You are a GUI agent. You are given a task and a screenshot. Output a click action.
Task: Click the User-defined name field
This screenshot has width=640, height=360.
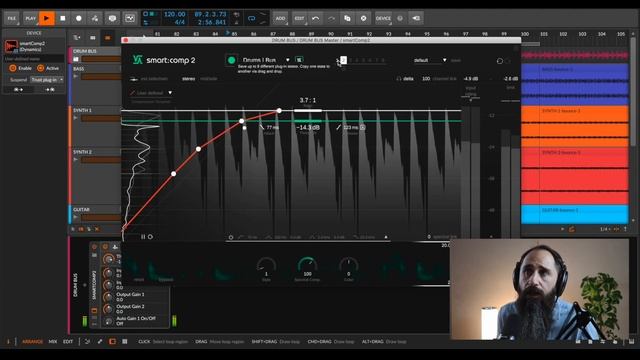tap(33, 59)
